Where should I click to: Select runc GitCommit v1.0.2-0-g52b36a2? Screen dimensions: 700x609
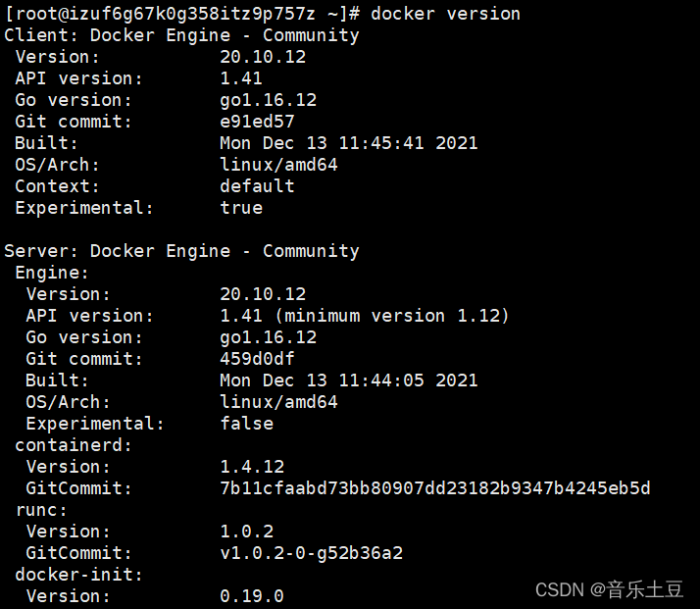click(x=311, y=553)
